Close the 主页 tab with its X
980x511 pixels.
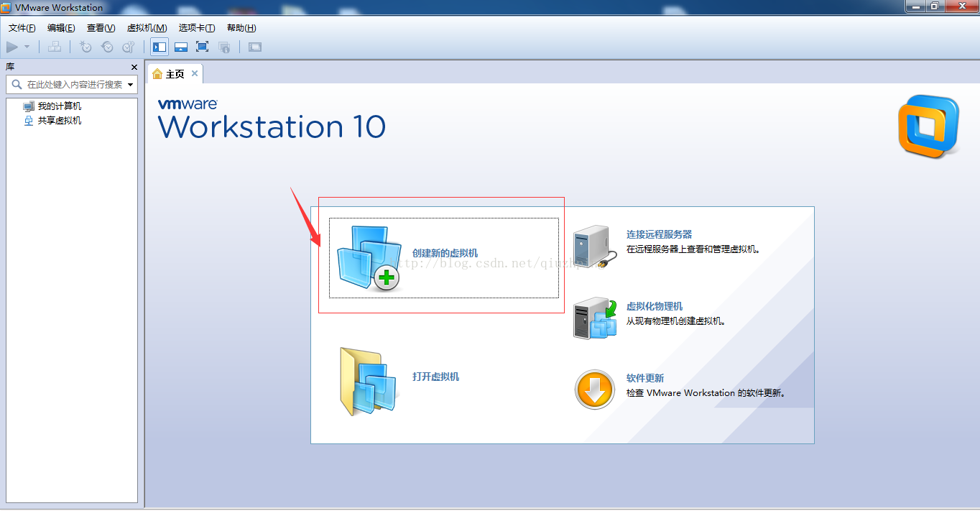(x=195, y=73)
